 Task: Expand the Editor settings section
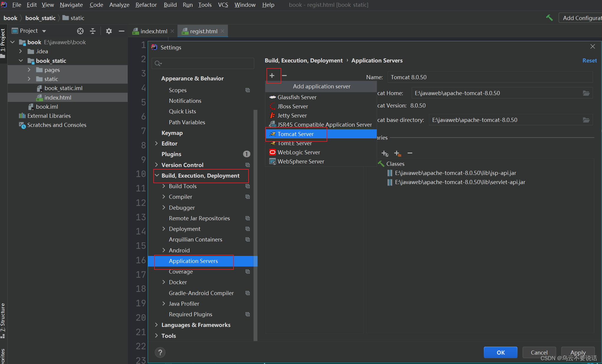[x=156, y=143]
